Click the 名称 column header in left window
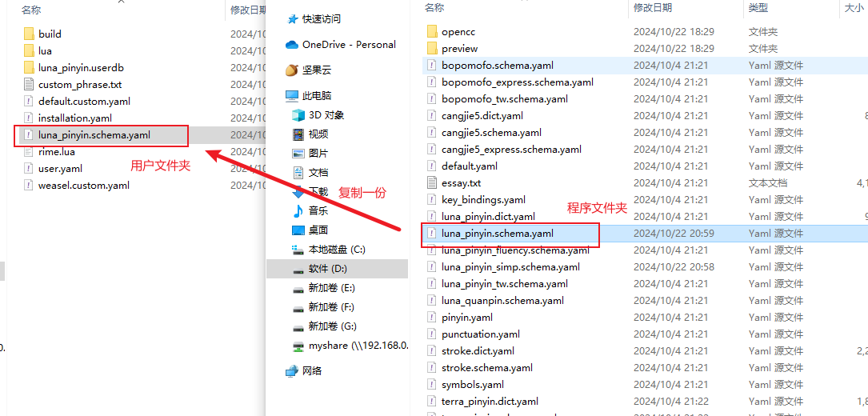 click(31, 10)
